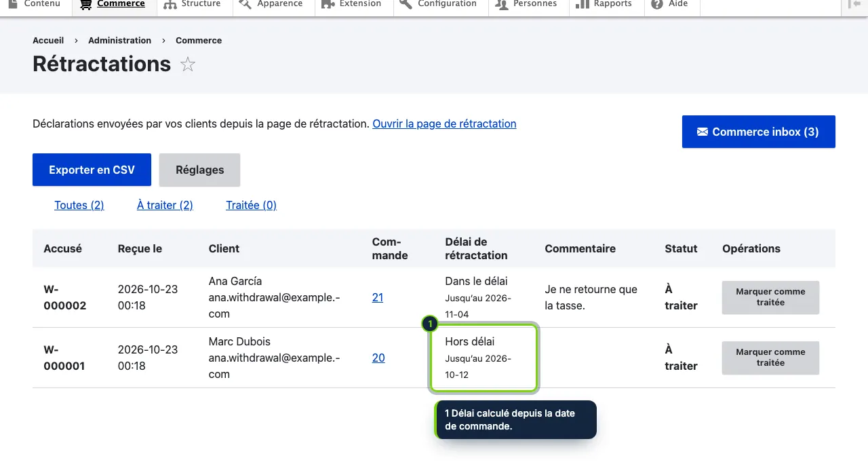Open the Structure admin menu

(x=193, y=4)
